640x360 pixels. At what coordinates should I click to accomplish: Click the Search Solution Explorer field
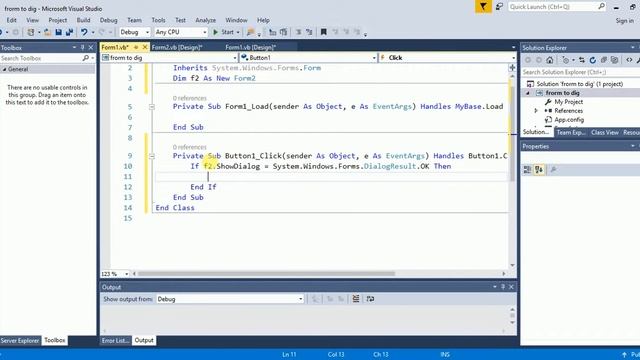coord(580,72)
